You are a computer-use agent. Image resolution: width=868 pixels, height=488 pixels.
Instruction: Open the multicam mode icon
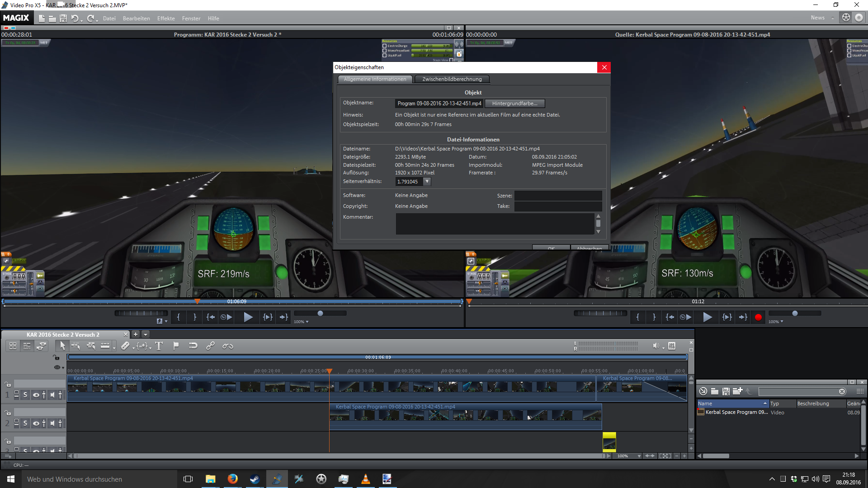coord(42,346)
